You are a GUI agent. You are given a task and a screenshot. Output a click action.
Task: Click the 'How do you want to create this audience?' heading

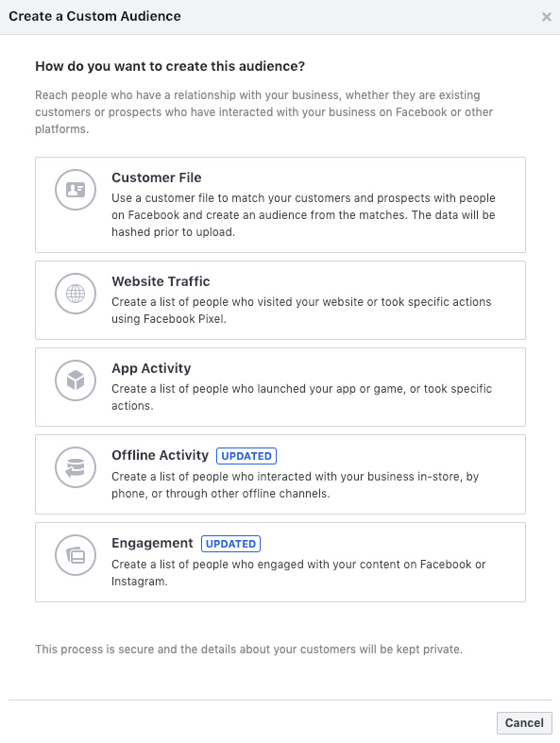pyautogui.click(x=170, y=66)
